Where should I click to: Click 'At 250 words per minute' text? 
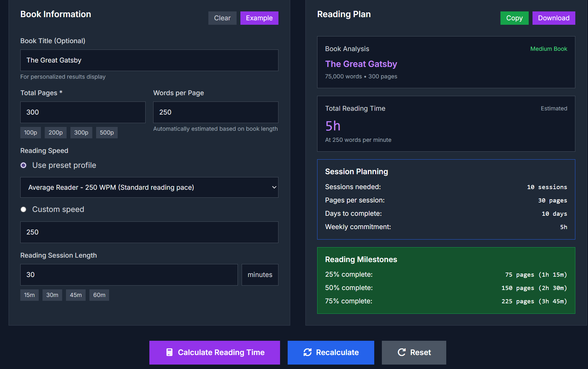(358, 140)
